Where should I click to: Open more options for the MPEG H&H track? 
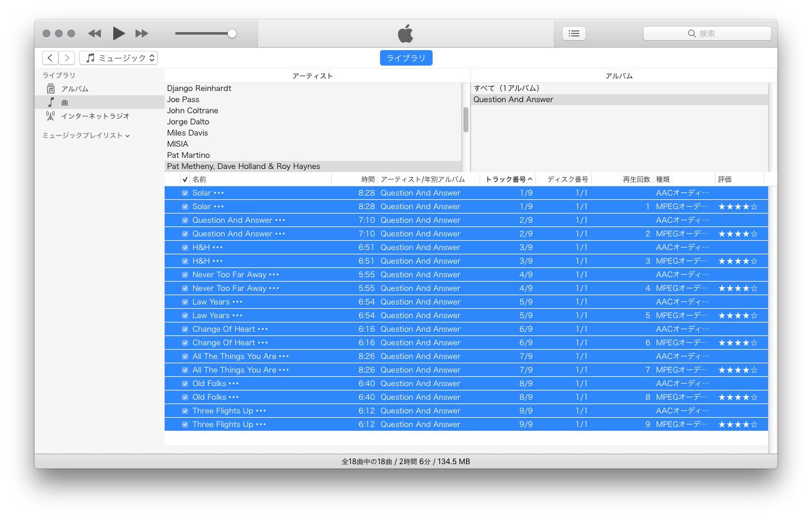pos(217,261)
